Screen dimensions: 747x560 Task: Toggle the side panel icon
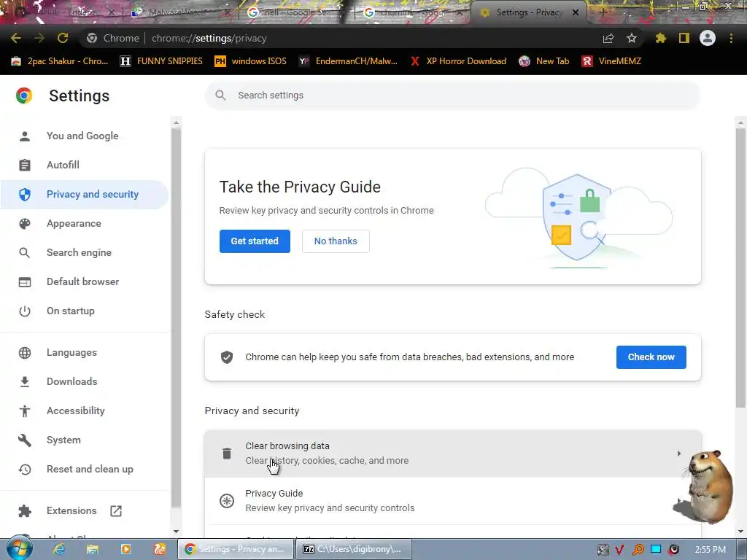[x=684, y=38]
